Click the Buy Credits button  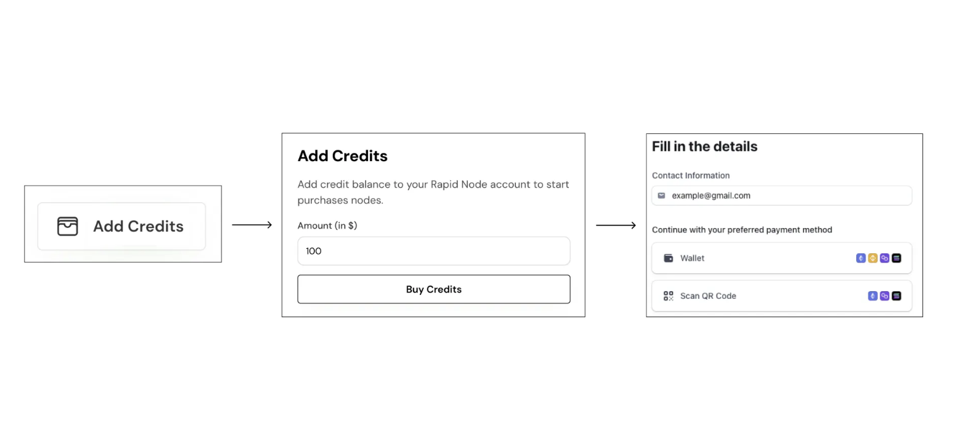[x=434, y=289]
